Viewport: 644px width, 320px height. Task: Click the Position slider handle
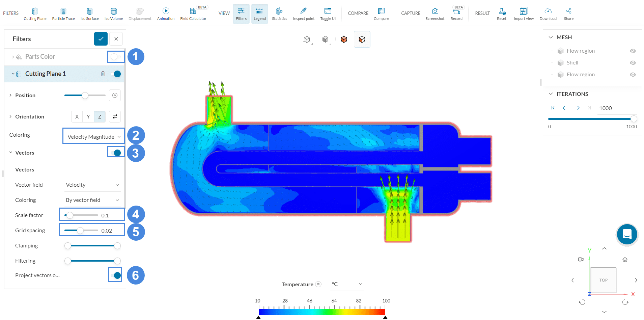point(85,96)
